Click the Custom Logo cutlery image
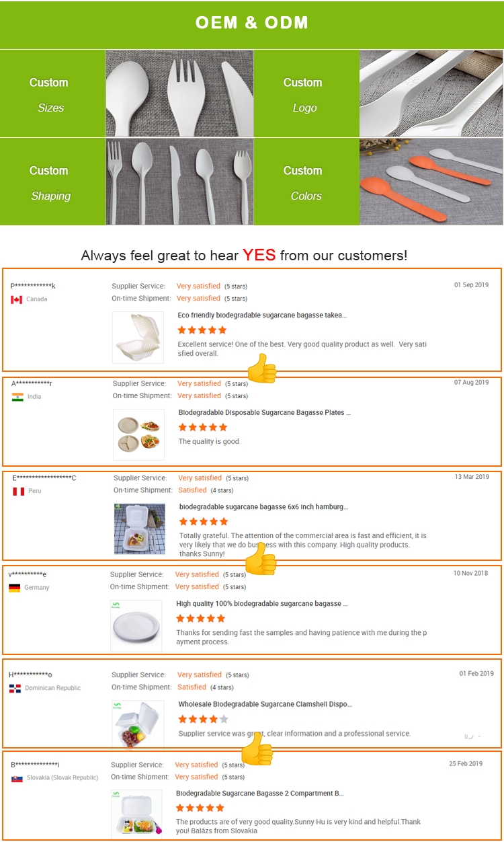The width and height of the screenshot is (504, 842). [x=431, y=93]
